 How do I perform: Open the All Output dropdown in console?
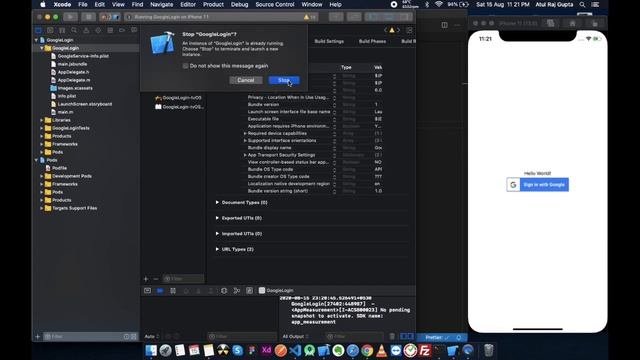click(x=296, y=337)
